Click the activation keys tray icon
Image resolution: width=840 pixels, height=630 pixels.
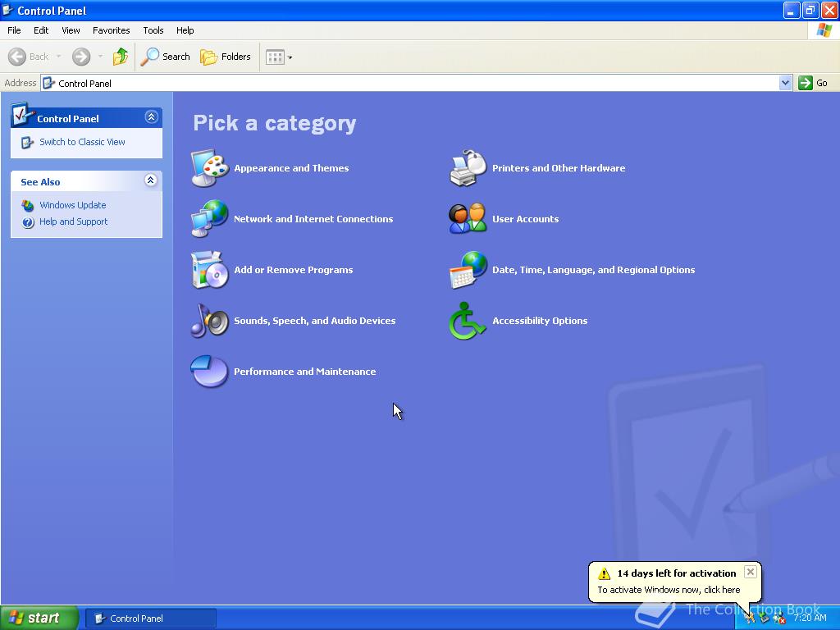tap(750, 618)
